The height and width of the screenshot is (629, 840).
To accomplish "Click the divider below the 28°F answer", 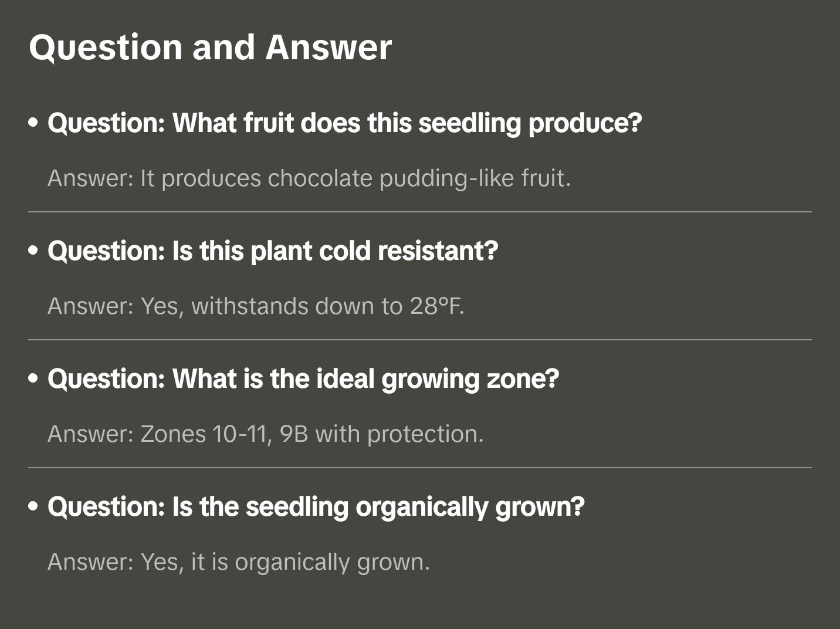I will [420, 340].
